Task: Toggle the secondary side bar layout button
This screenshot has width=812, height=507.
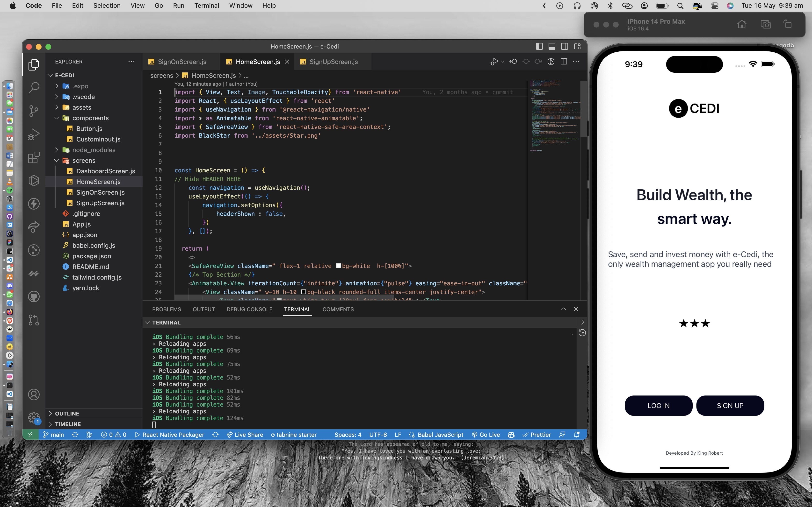Action: click(x=565, y=47)
